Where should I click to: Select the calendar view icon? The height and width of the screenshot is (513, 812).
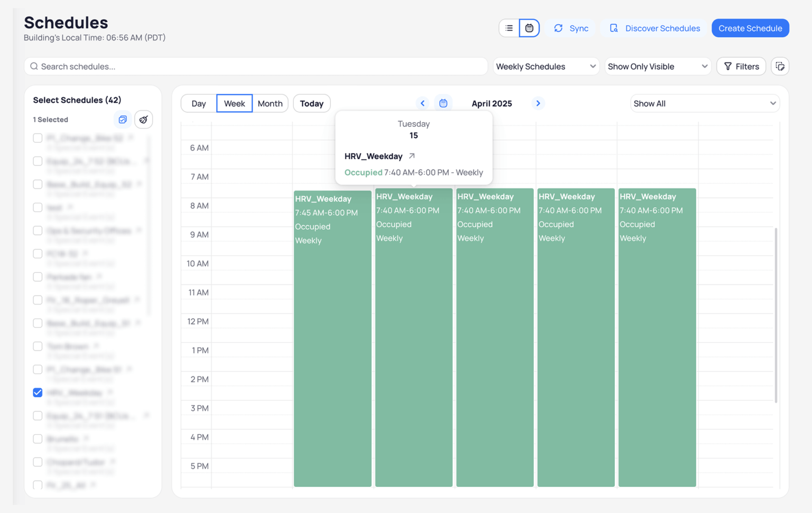[x=529, y=28]
